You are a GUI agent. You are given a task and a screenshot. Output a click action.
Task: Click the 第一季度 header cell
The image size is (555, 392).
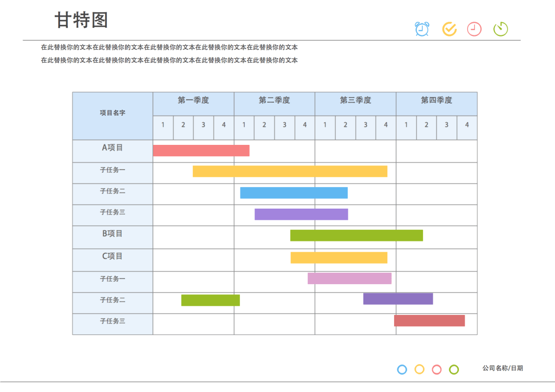(x=193, y=104)
